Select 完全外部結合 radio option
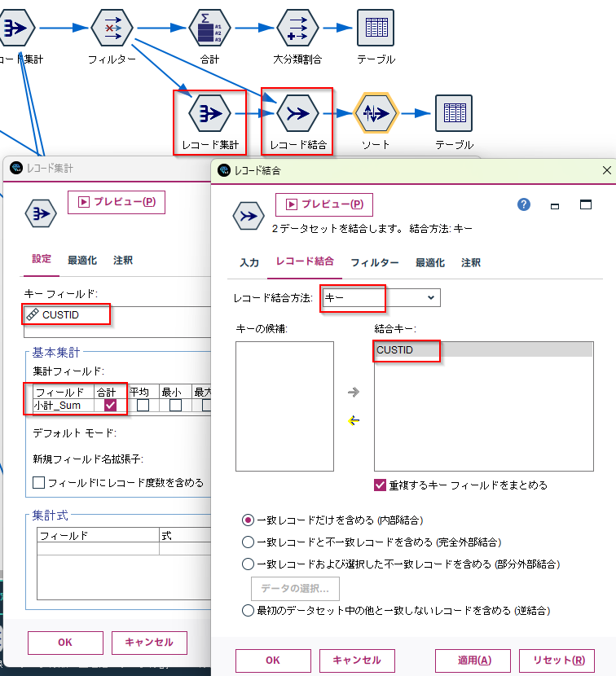The width and height of the screenshot is (616, 676). click(x=248, y=542)
